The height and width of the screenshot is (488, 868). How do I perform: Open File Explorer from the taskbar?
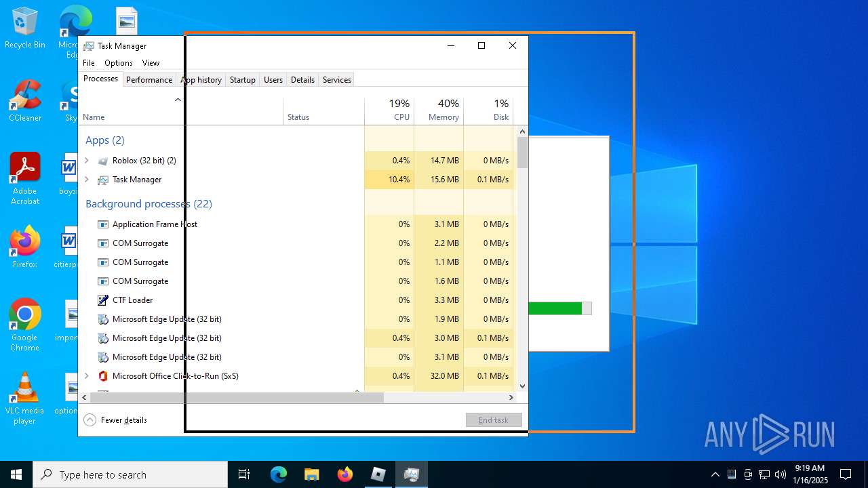point(312,474)
